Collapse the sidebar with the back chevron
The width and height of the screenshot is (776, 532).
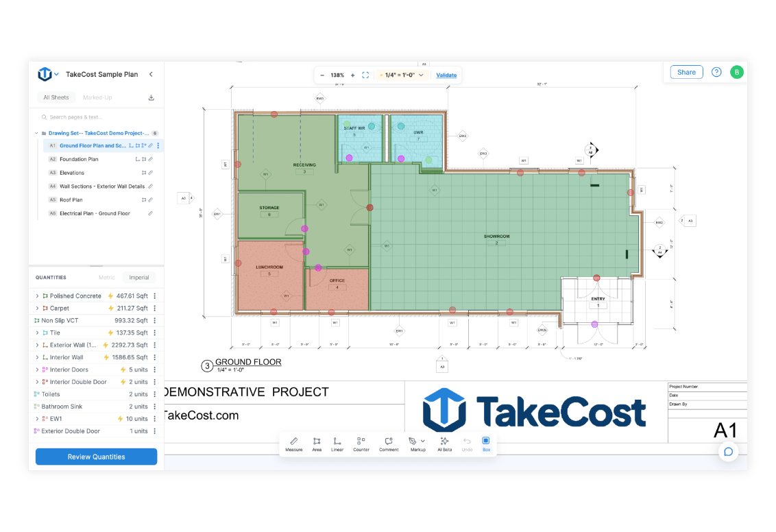(x=151, y=74)
